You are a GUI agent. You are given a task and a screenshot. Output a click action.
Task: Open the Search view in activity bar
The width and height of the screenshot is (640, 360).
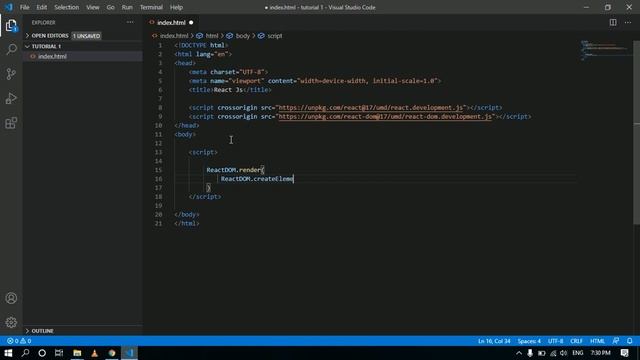[x=11, y=50]
